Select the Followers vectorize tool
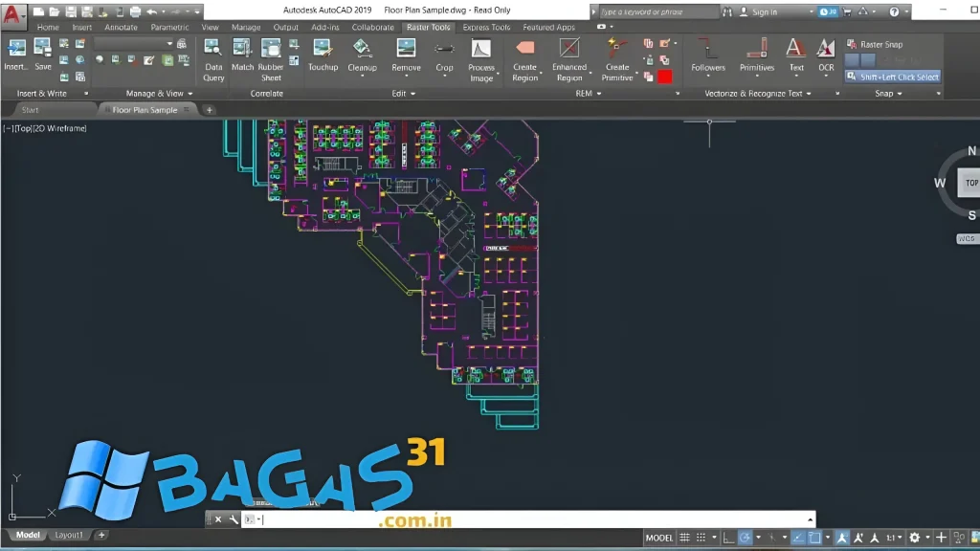980x551 pixels. (708, 56)
